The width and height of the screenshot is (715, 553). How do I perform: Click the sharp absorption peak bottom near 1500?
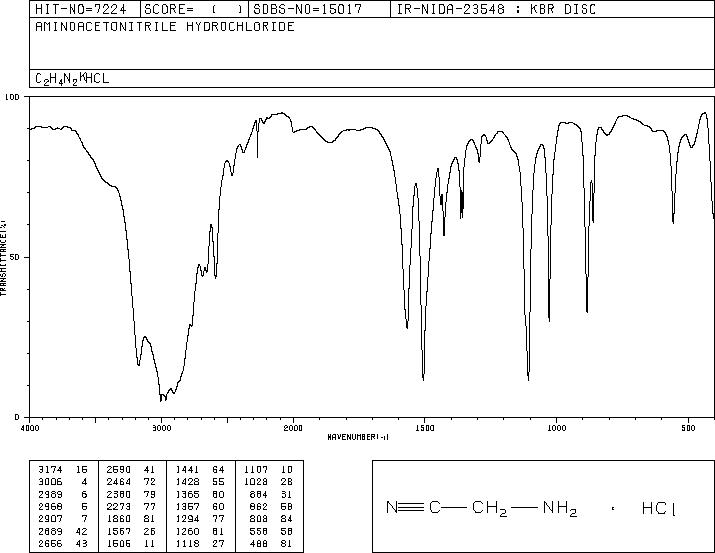tap(424, 379)
